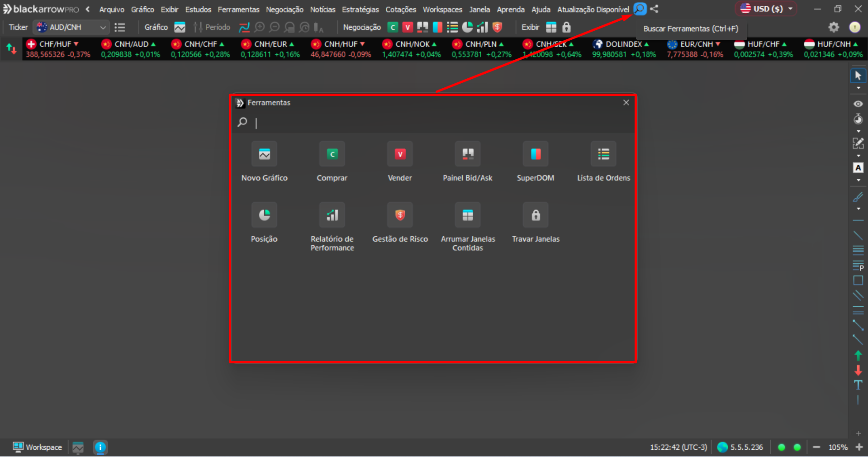Click performance report bars icon in toolbar
This screenshot has width=868, height=457.
[482, 27]
